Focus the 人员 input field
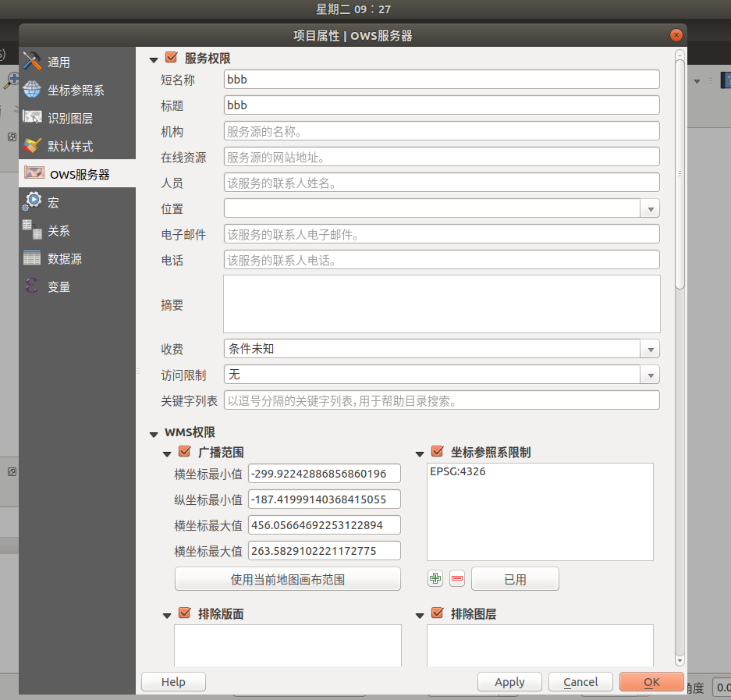The image size is (731, 700). (442, 183)
